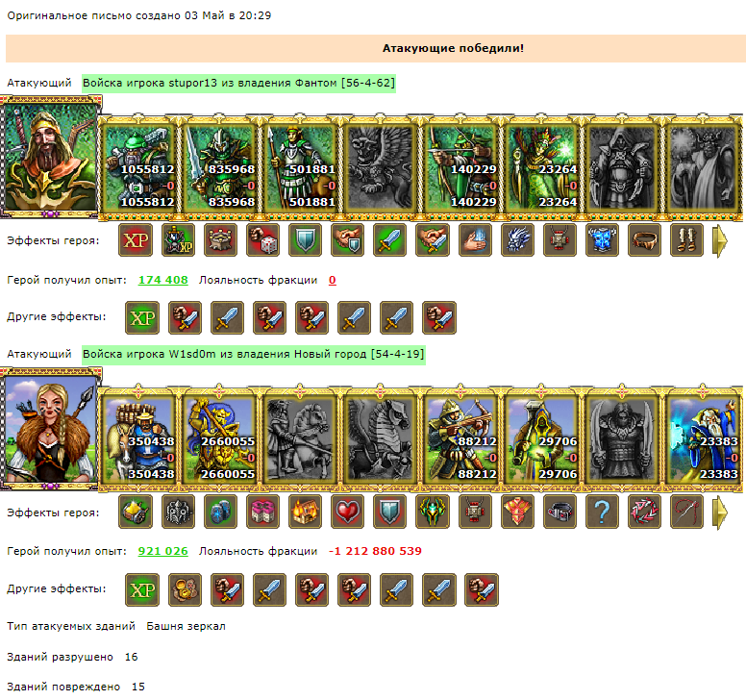Viewport: 746px width, 700px height.
Task: Open hero experience link 921 026
Action: 163,551
